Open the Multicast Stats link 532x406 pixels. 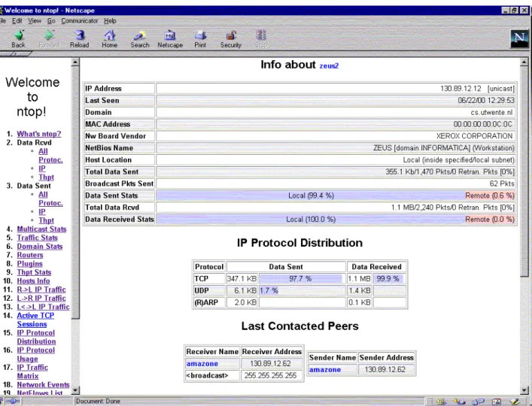41,229
